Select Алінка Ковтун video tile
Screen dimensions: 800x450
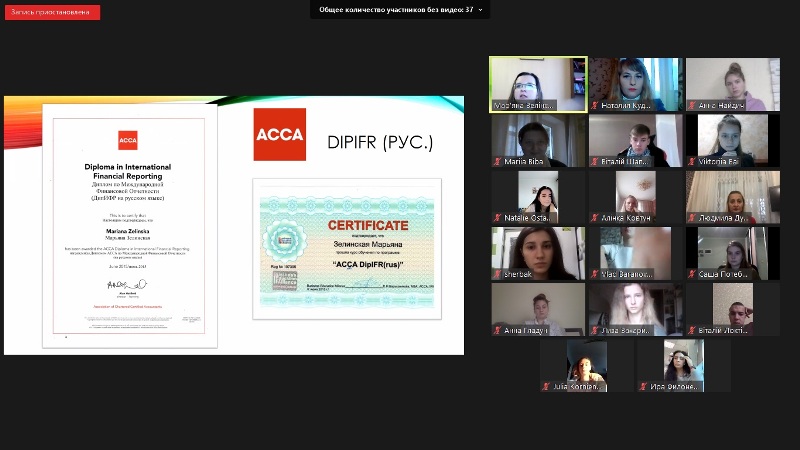(x=636, y=197)
